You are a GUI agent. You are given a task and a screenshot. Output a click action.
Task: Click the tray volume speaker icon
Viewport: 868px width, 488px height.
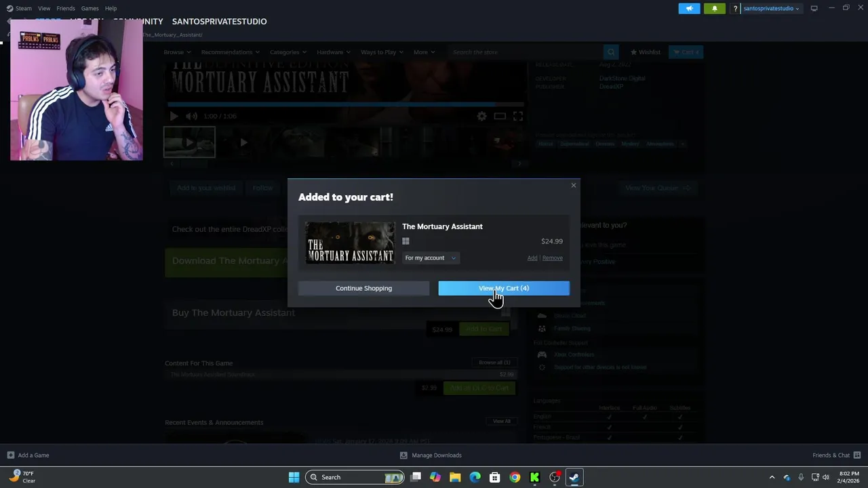pos(825,477)
